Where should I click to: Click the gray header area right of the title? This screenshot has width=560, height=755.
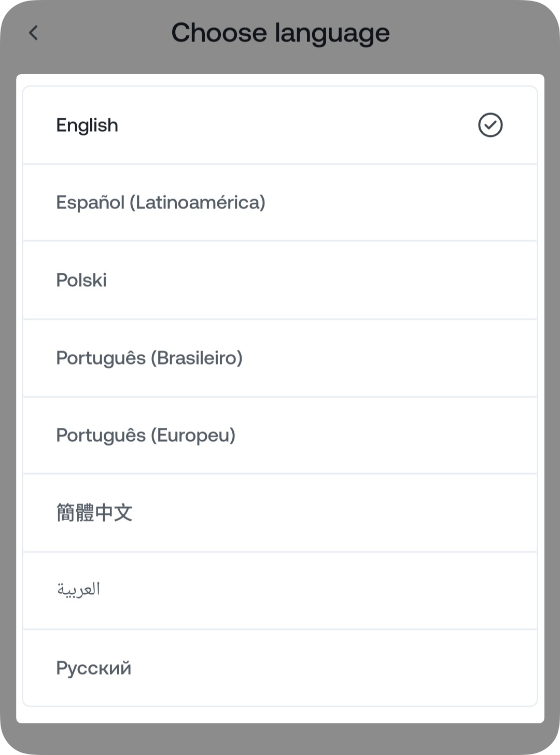[477, 33]
